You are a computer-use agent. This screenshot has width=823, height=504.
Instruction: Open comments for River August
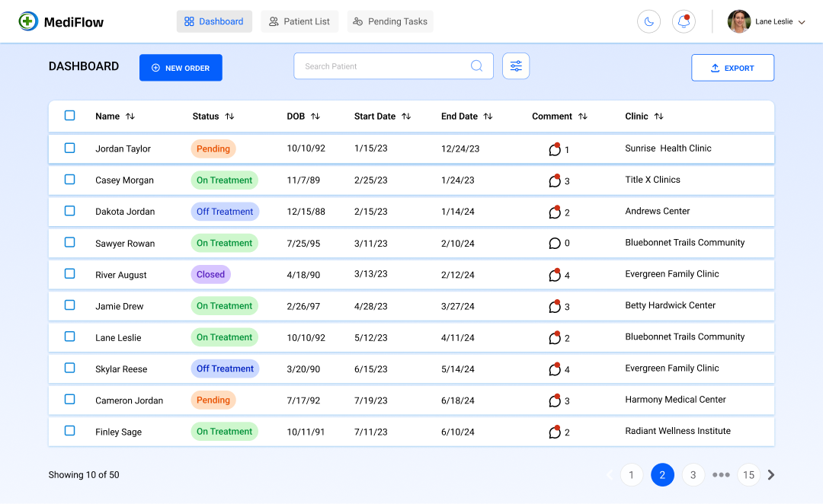pyautogui.click(x=554, y=275)
